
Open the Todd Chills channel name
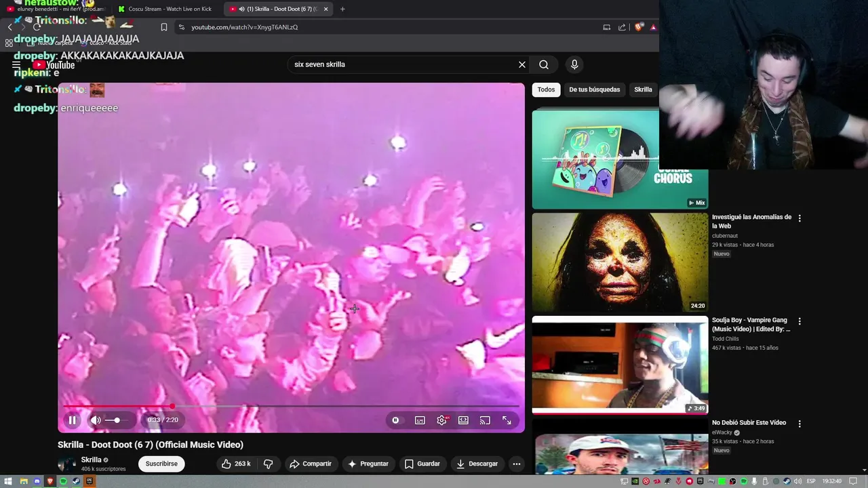pos(726,339)
